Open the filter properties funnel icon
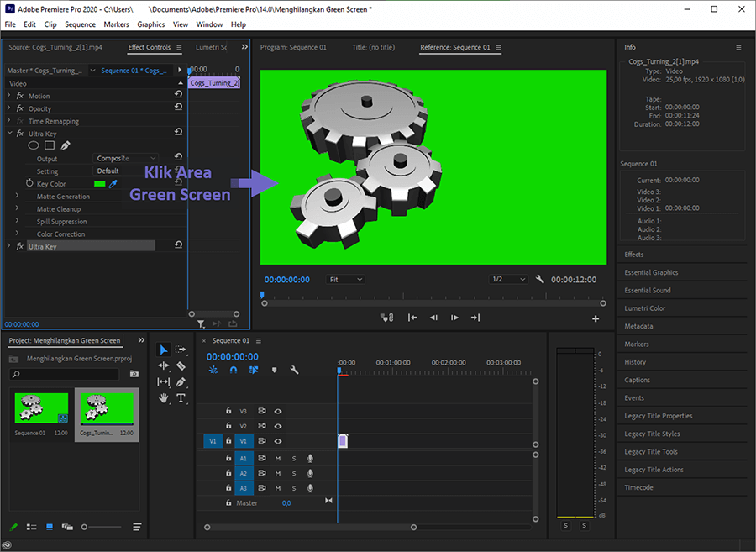Viewport: 756px width, 552px height. 201,324
